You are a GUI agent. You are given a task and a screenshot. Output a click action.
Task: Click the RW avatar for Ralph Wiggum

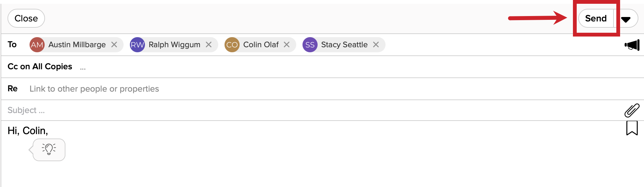tap(137, 45)
